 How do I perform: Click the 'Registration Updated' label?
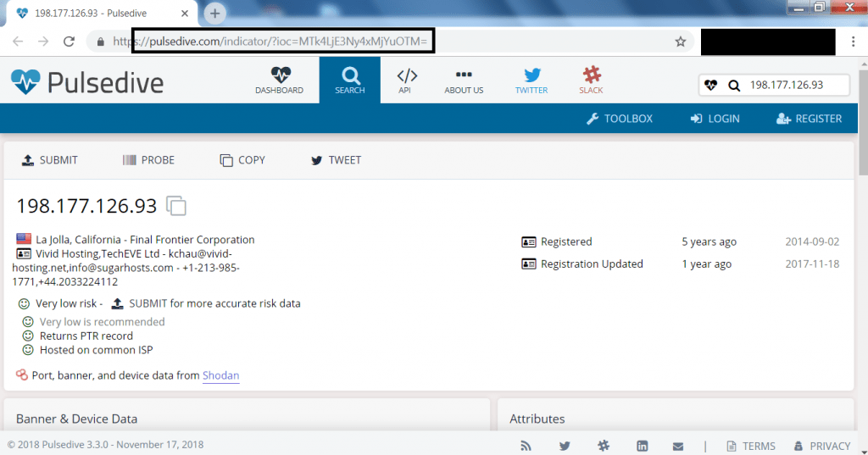(x=592, y=264)
